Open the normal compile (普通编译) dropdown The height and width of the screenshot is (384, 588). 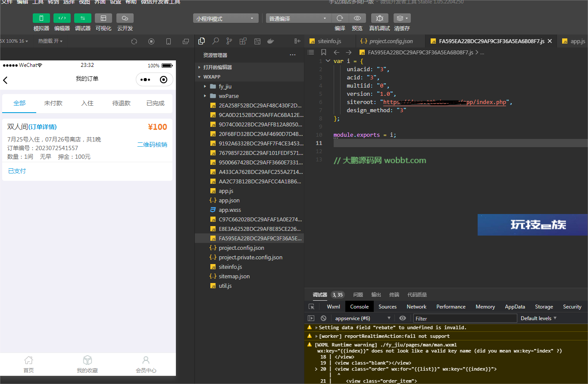298,19
